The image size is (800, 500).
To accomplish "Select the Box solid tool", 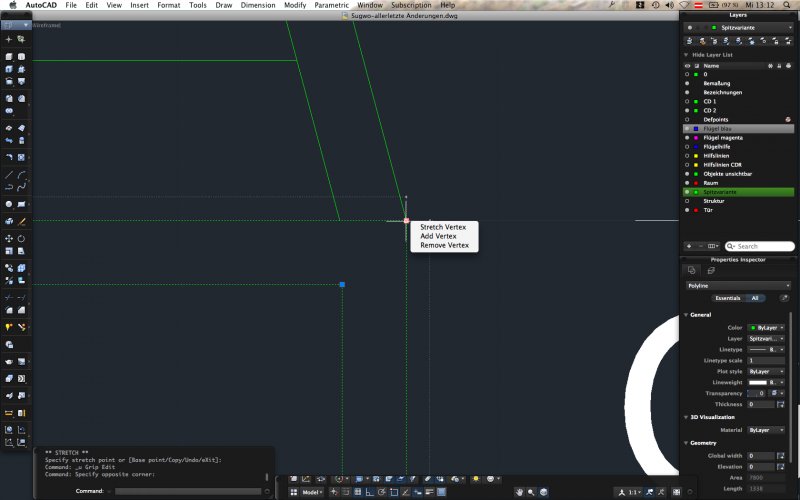I will pos(9,57).
